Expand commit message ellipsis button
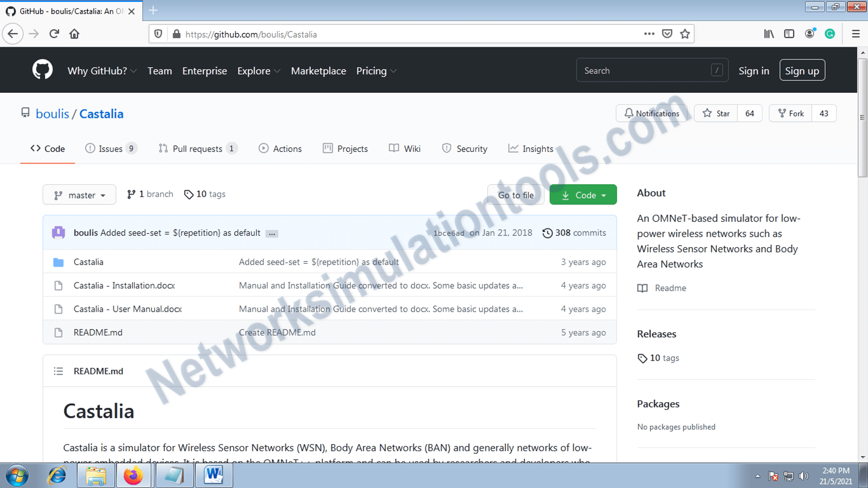Image resolution: width=868 pixels, height=488 pixels. pyautogui.click(x=272, y=233)
